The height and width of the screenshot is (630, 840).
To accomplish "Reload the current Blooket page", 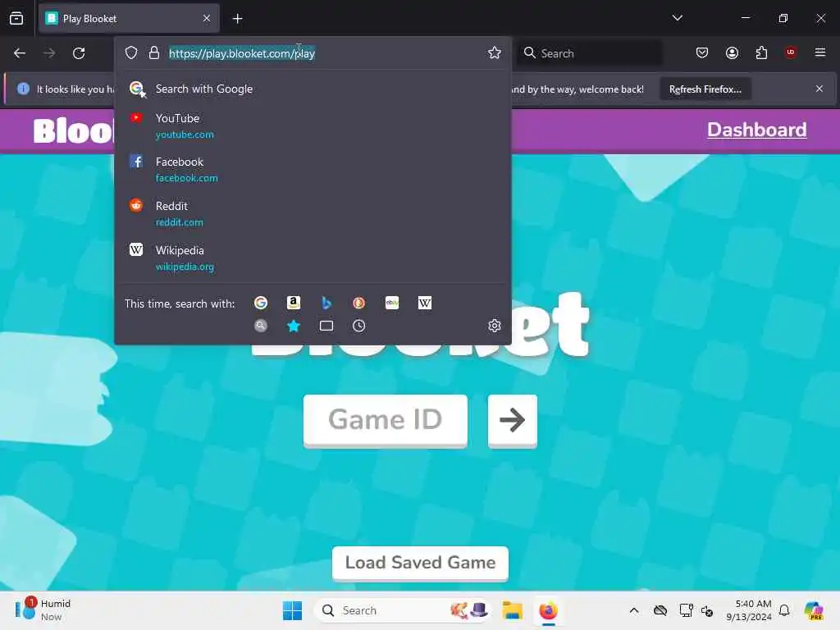I will point(79,53).
